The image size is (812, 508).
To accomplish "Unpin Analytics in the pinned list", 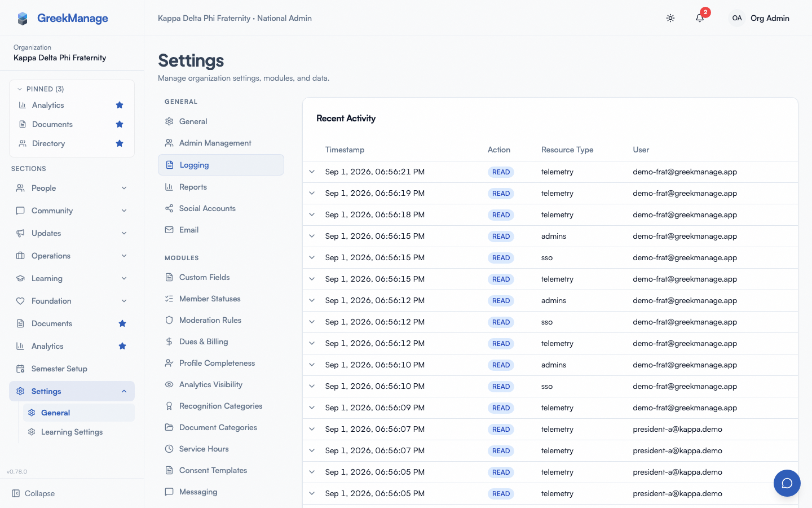I will click(120, 105).
